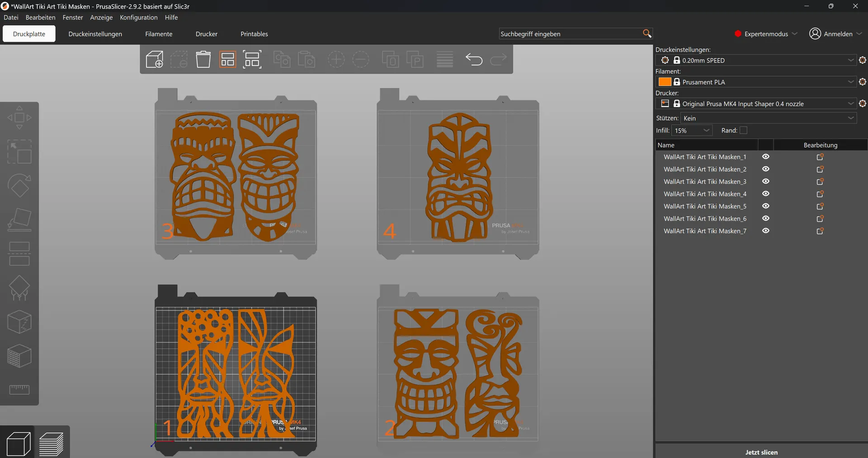Redo the last action
Viewport: 868px width, 458px height.
(499, 59)
